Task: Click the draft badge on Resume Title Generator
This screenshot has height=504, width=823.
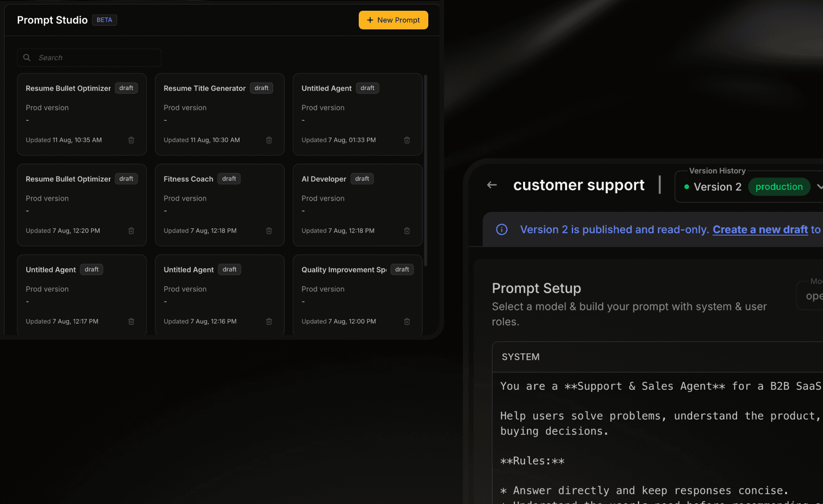Action: click(x=262, y=88)
